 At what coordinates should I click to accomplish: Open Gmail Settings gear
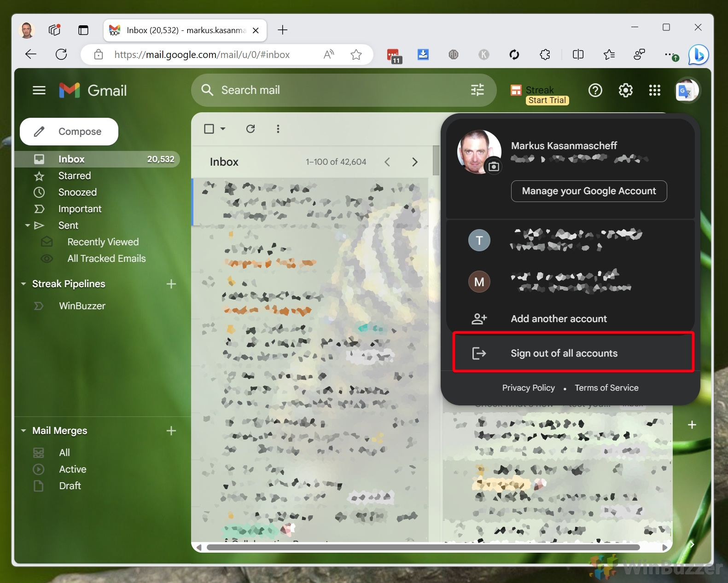point(625,90)
